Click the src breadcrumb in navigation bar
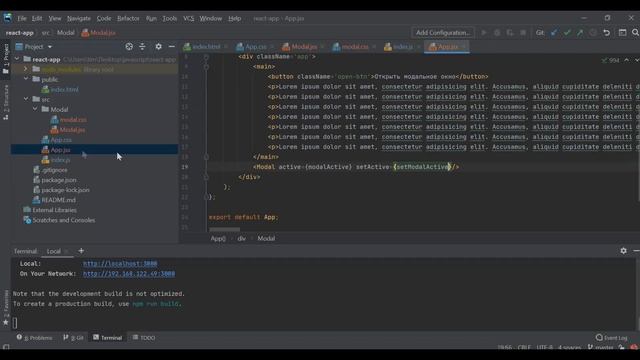The height and width of the screenshot is (360, 640). click(45, 33)
